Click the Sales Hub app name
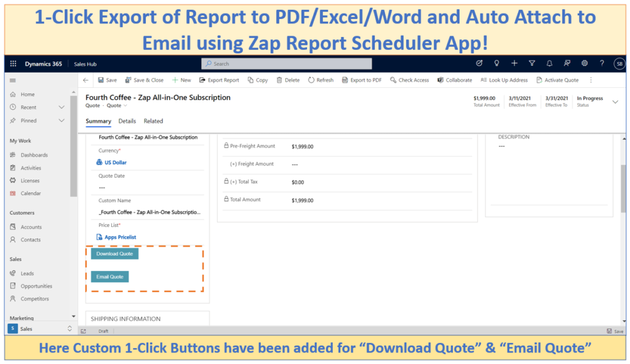 click(85, 64)
